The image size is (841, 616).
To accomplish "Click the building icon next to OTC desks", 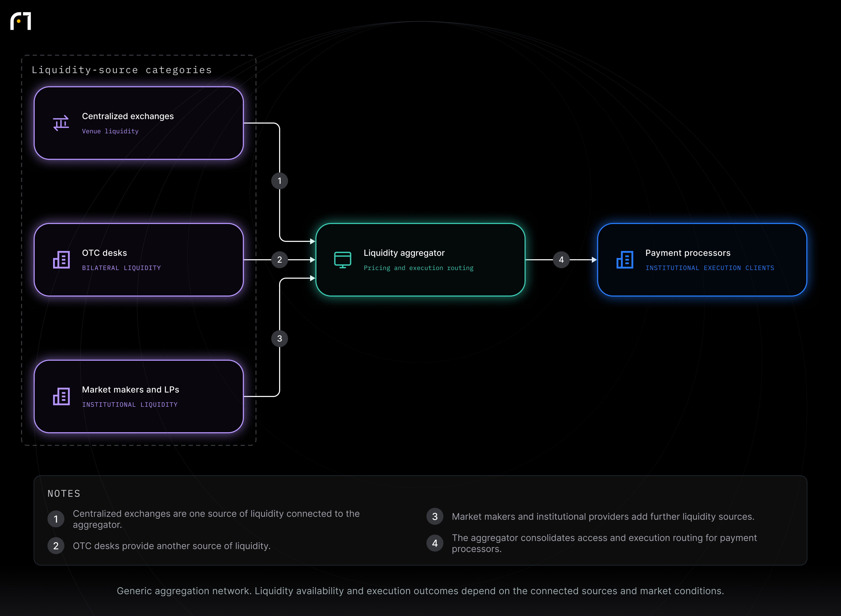I will pyautogui.click(x=61, y=259).
